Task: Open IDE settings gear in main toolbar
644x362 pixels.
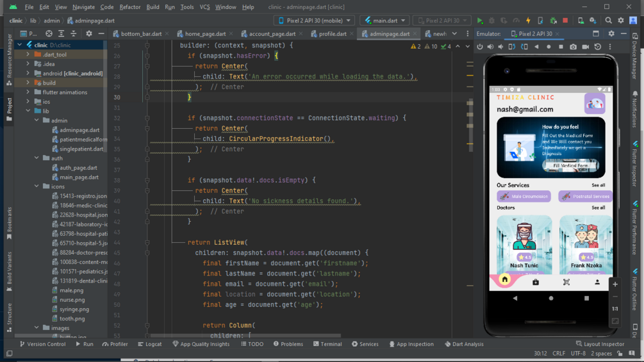Action: [620, 21]
